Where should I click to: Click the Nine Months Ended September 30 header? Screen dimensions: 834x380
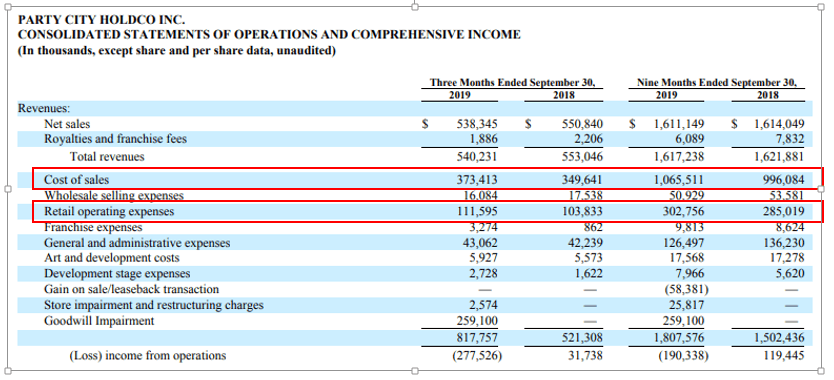(x=718, y=83)
